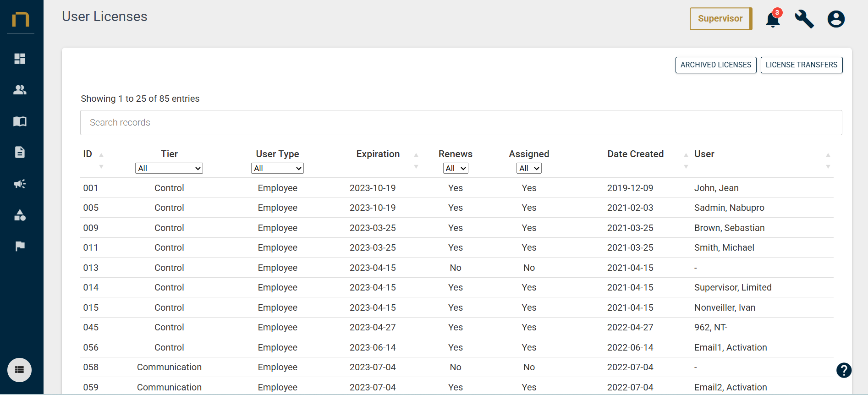Image resolution: width=868 pixels, height=395 pixels.
Task: Click the User Licenses page title
Action: coord(104,16)
